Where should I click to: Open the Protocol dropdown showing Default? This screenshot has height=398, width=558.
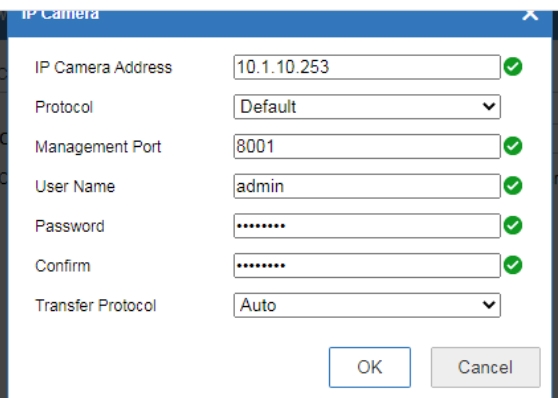367,107
